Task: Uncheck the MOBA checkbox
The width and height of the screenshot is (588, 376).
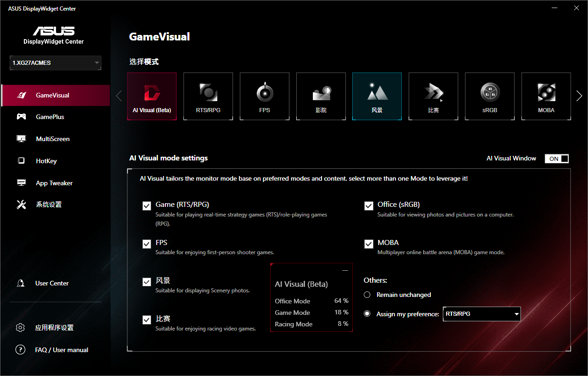Action: (369, 244)
